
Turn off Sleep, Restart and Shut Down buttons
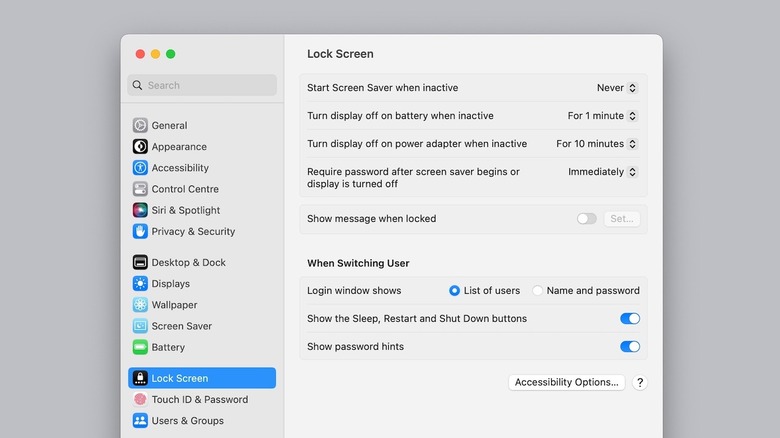tap(630, 319)
